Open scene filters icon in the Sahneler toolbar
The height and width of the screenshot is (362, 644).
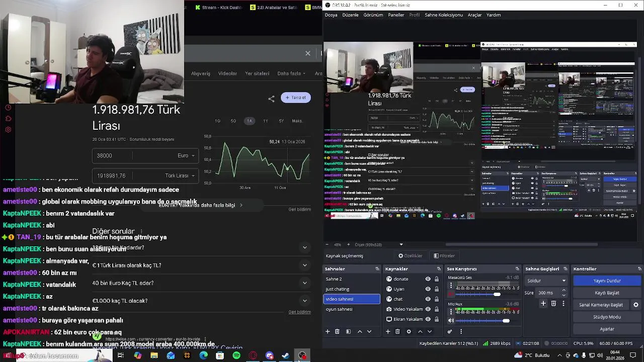[348, 331]
